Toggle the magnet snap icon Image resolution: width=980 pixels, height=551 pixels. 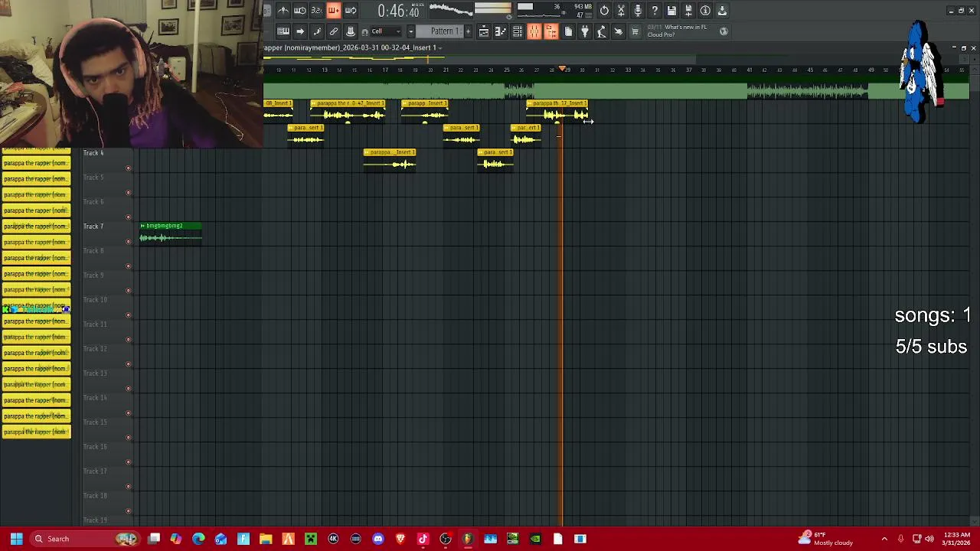pyautogui.click(x=365, y=31)
